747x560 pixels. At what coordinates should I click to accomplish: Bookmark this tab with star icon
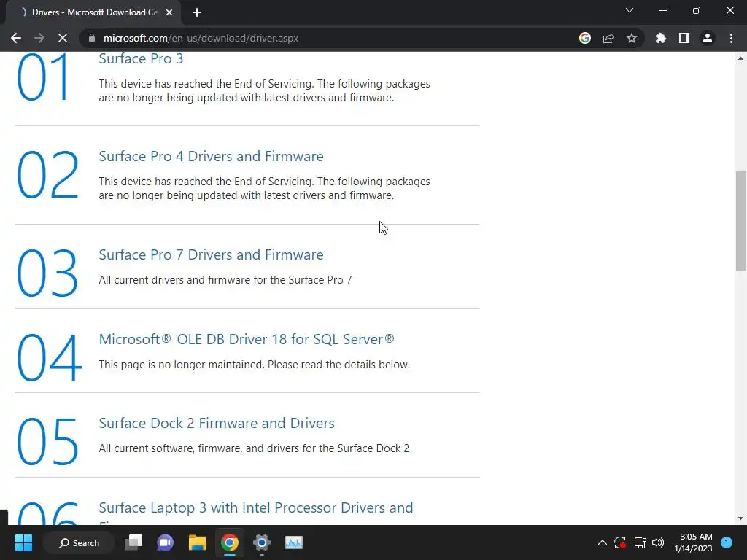[x=632, y=38]
